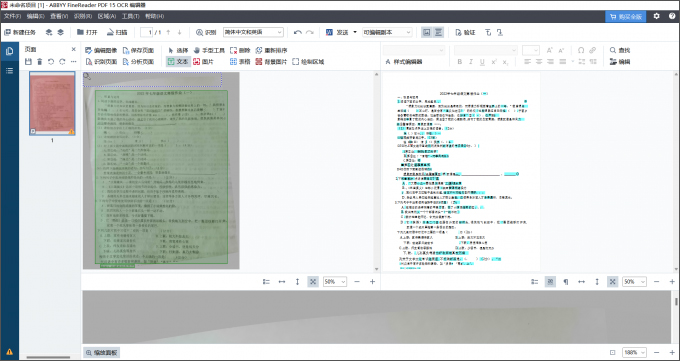Click the page 1 thumbnail
The image size is (680, 361).
click(x=52, y=103)
